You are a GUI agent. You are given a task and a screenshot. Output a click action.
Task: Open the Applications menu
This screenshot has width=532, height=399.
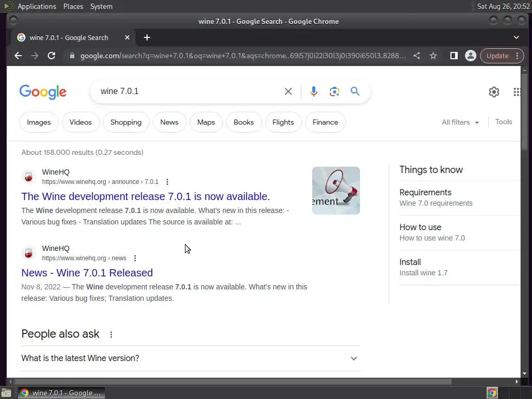pos(37,6)
